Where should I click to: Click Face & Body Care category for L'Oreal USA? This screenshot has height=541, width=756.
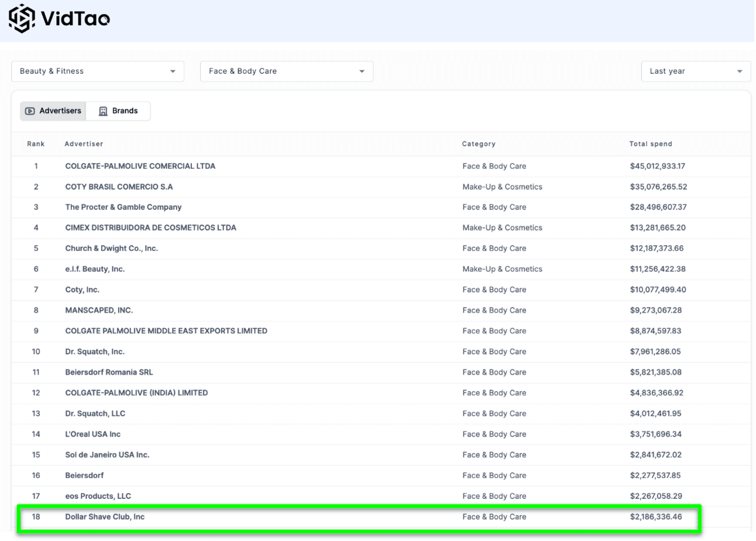coord(494,435)
